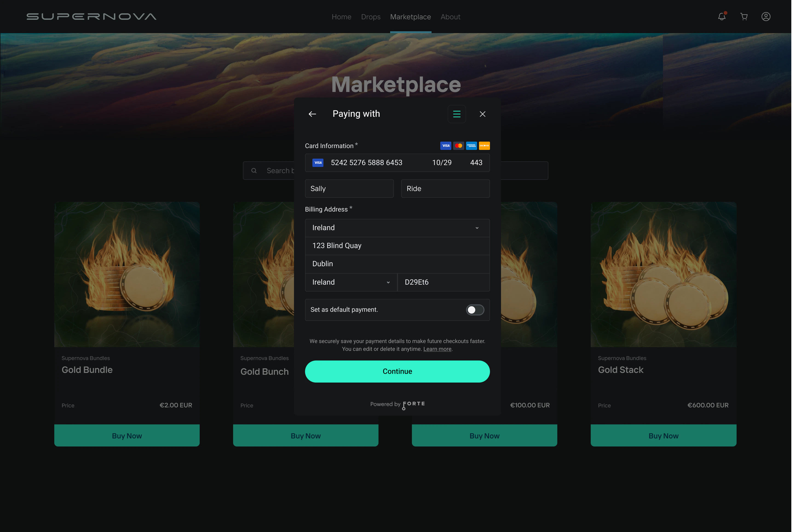Click the notifications bell icon

[722, 17]
